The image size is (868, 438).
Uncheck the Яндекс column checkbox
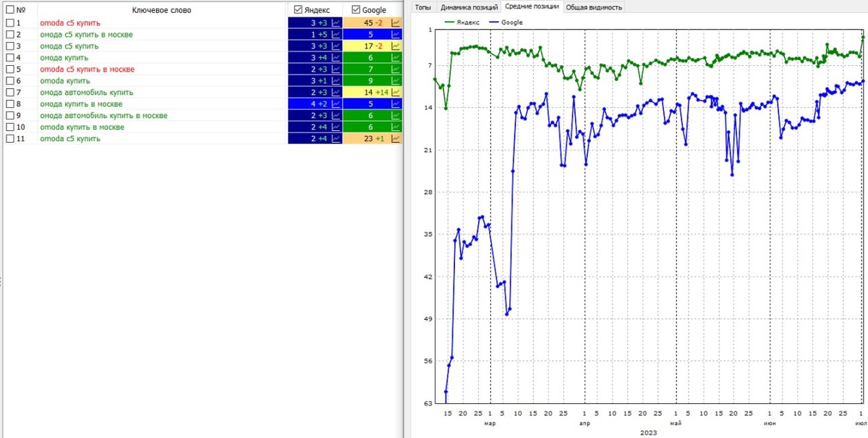(x=298, y=10)
